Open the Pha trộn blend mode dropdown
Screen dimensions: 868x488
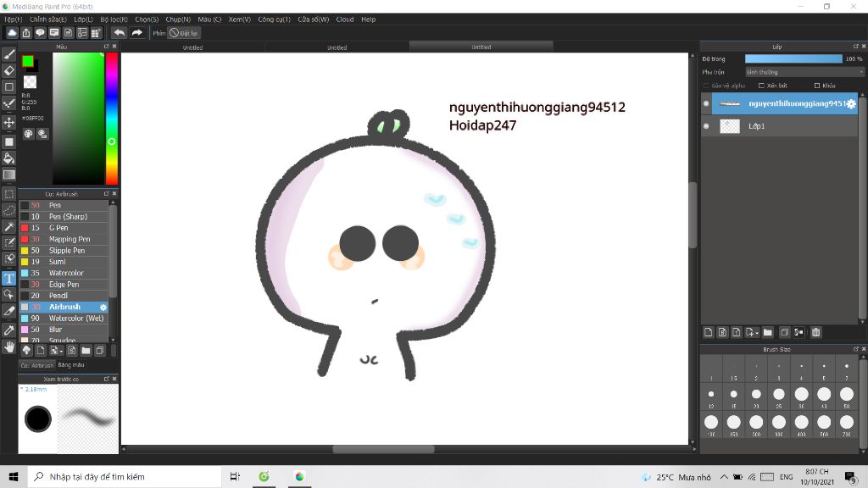click(x=804, y=72)
